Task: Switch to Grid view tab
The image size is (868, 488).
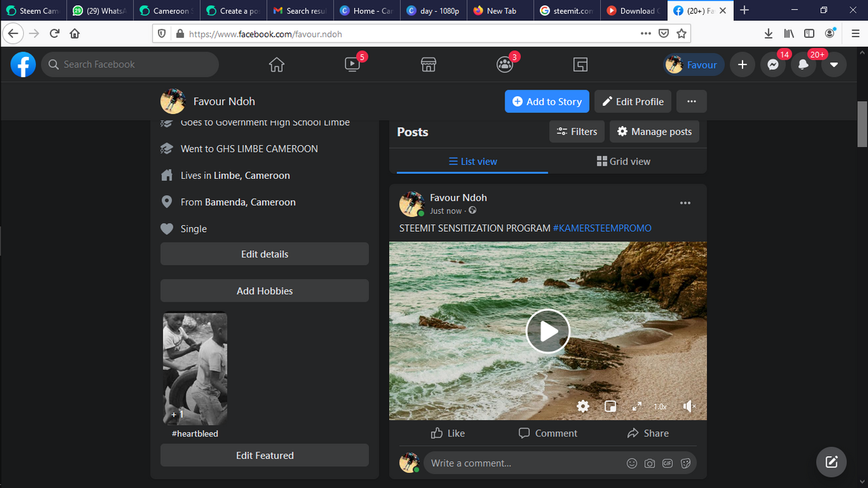Action: (623, 161)
